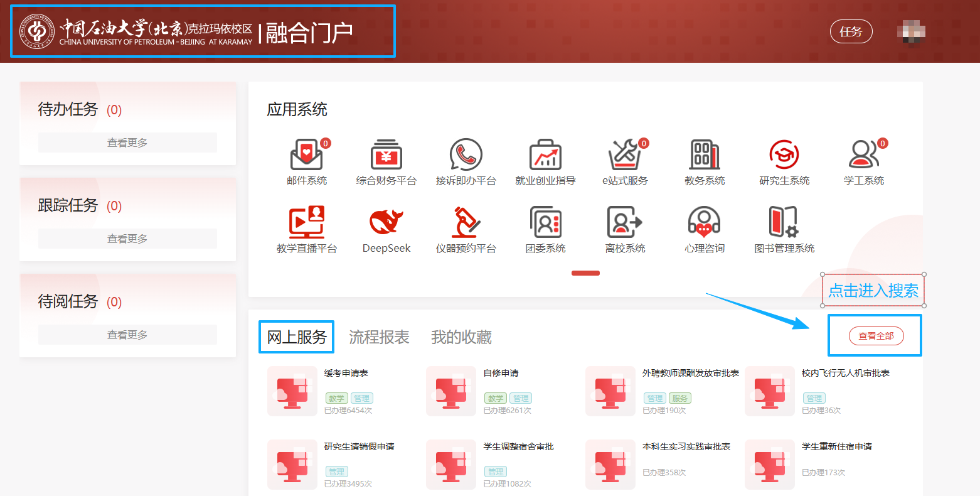Click 查看更多 under 待阅任务
Screen dimensions: 980x496
click(127, 335)
